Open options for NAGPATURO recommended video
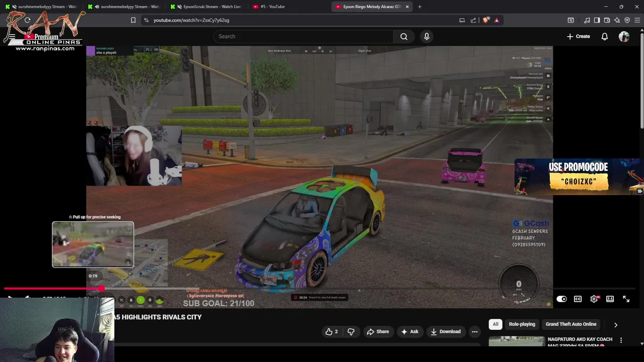 [621, 340]
